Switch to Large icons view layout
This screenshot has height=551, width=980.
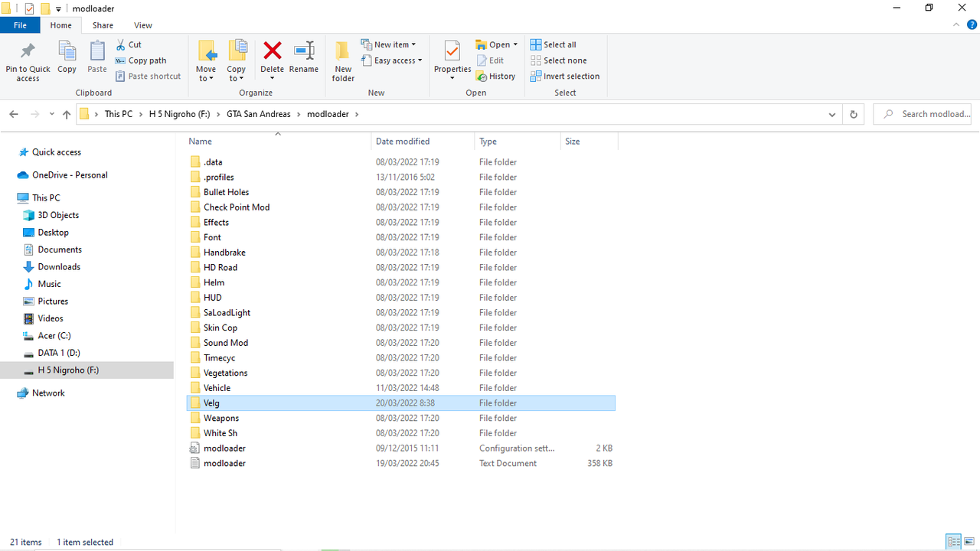[969, 542]
